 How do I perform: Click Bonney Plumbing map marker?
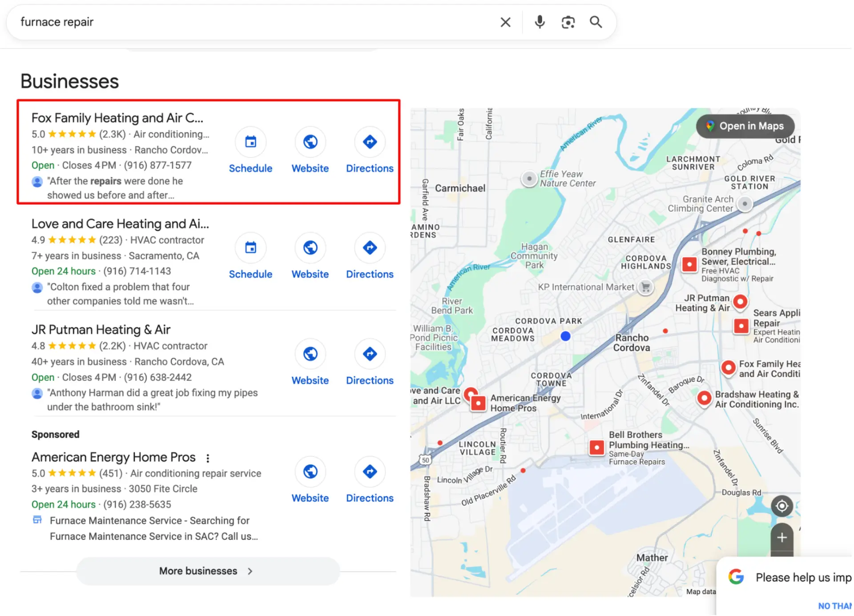(689, 264)
